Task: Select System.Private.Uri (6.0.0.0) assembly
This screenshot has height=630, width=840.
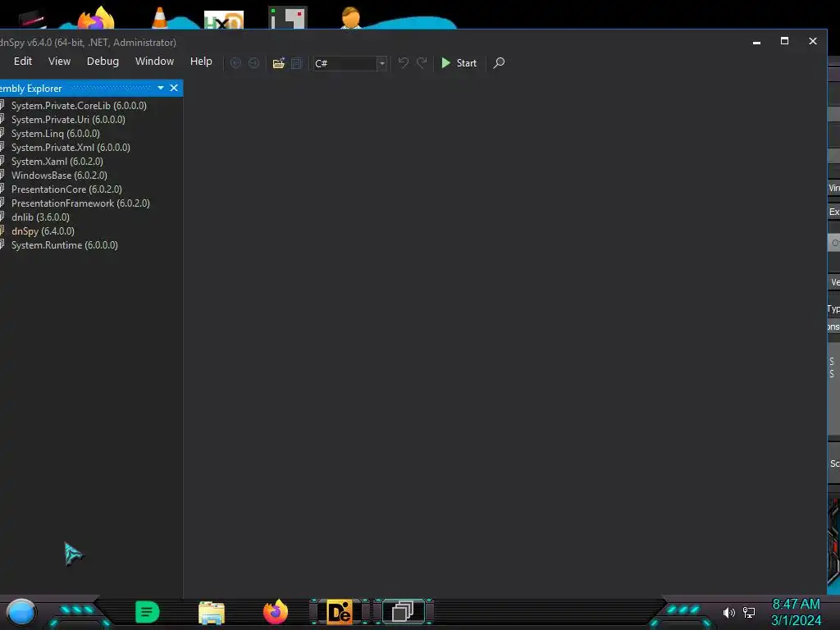Action: 68,120
